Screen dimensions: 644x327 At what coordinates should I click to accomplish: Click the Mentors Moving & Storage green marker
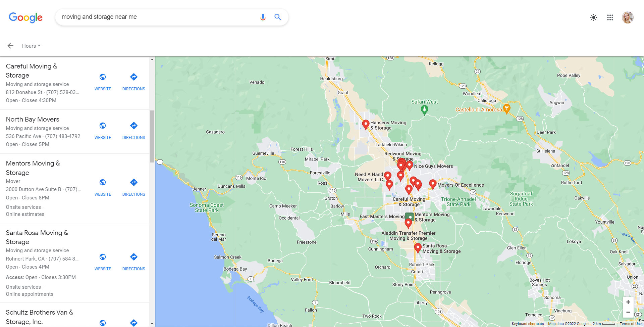[410, 217]
